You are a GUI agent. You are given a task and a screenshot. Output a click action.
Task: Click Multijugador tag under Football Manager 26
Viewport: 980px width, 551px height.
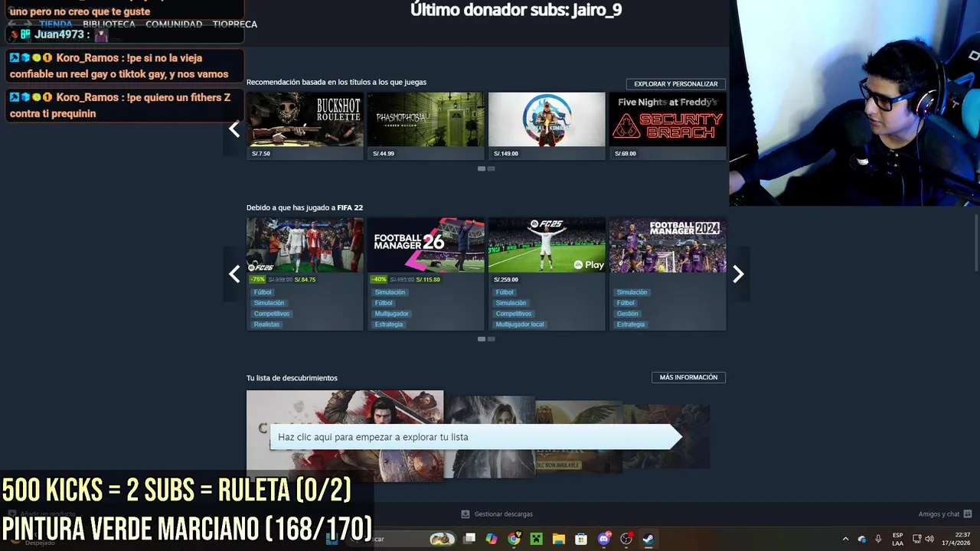391,314
